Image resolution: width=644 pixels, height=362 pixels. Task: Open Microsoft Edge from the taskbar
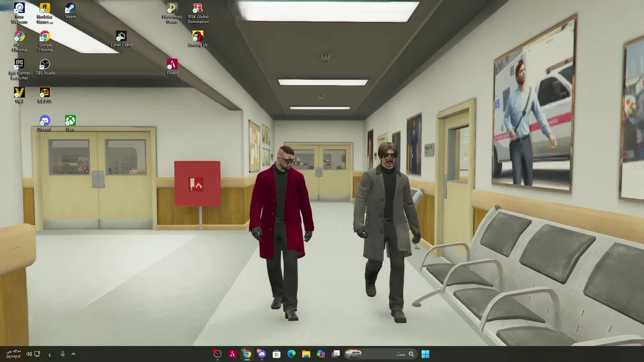click(x=291, y=354)
